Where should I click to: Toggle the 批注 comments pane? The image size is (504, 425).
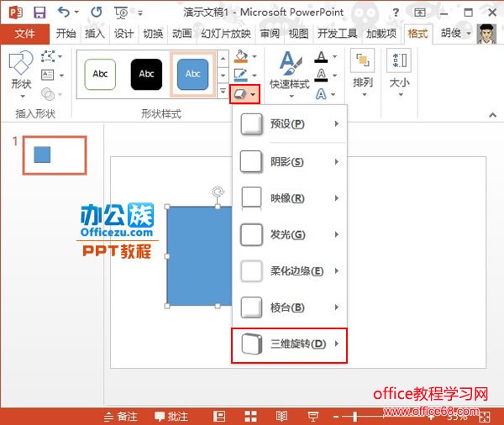(171, 417)
